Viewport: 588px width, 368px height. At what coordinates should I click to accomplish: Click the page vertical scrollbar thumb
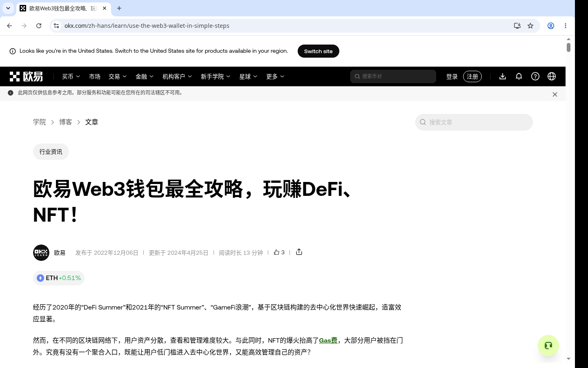pos(568,47)
